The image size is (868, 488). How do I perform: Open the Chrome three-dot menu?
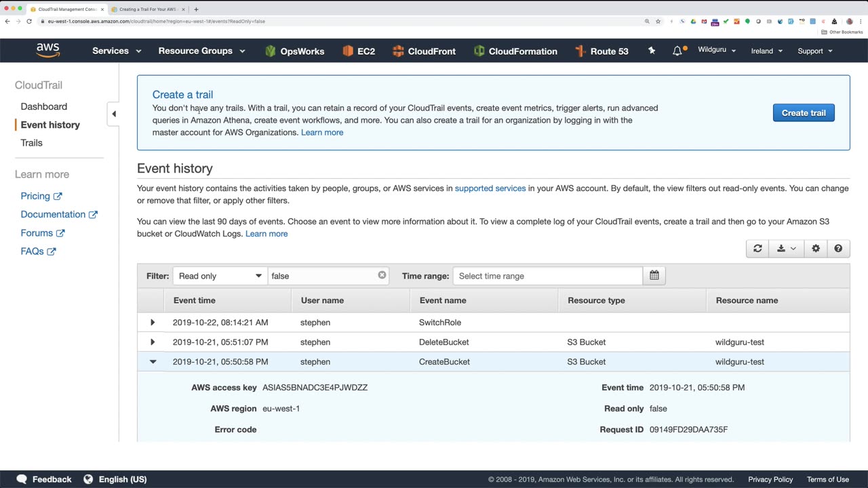pyautogui.click(x=861, y=21)
